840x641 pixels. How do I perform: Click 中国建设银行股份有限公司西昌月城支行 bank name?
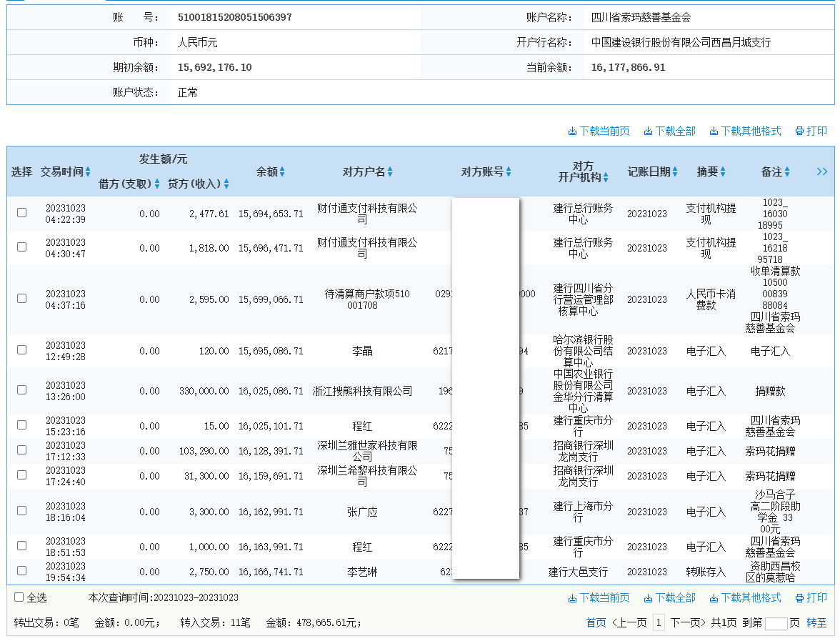[x=680, y=42]
